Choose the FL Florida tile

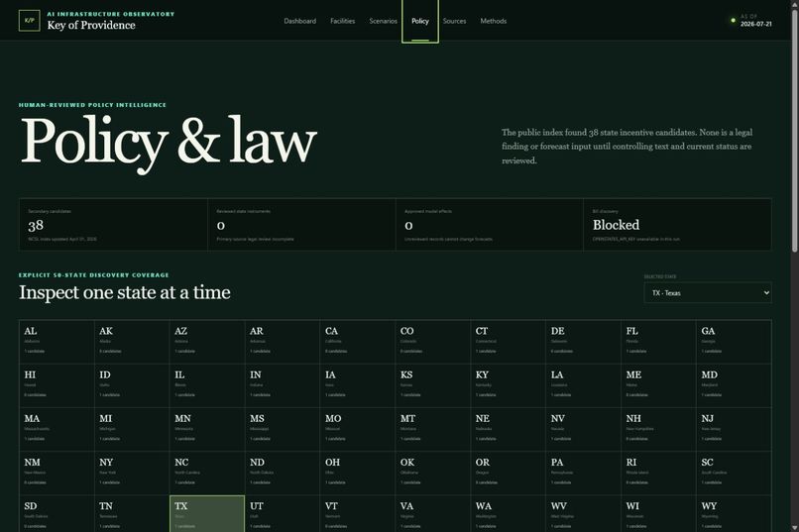pyautogui.click(x=658, y=342)
